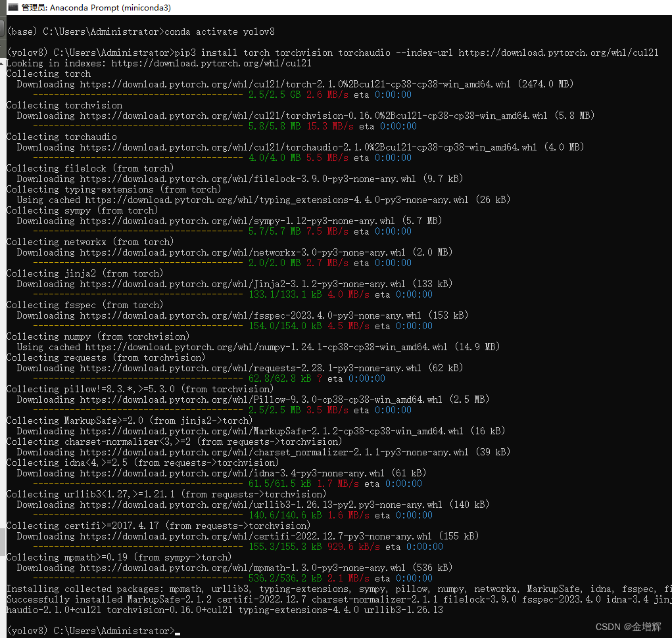The width and height of the screenshot is (672, 638).
Task: Click the torchaudio-2.1.0 wheel download URL
Action: pyautogui.click(x=308, y=147)
